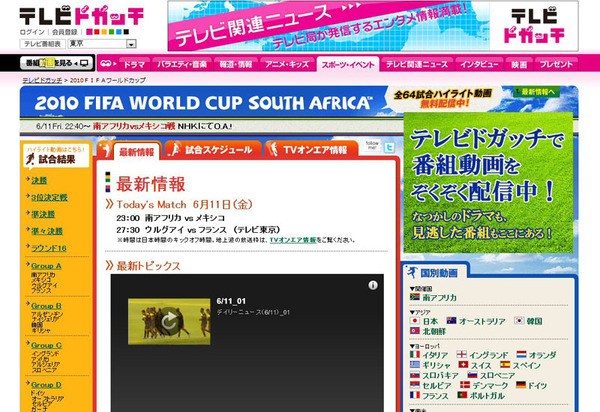The height and width of the screenshot is (412, 600).
Task: Open the 準決勝 results link
Action: click(43, 214)
